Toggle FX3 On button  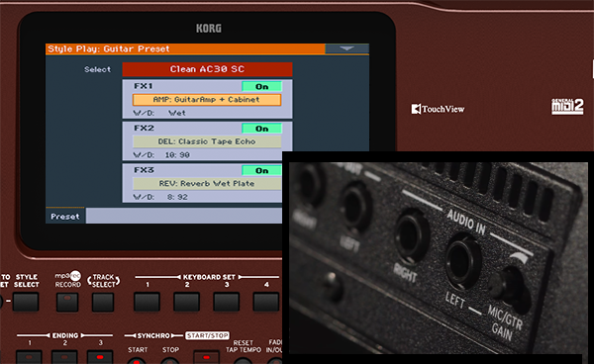tap(261, 171)
